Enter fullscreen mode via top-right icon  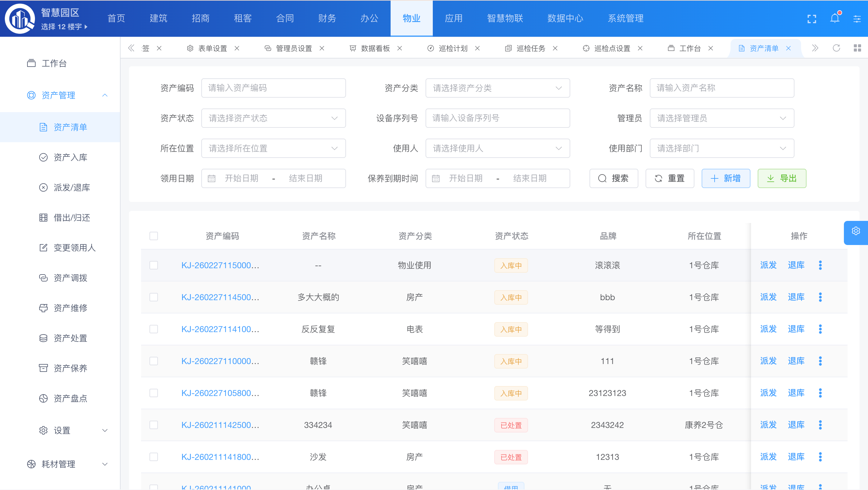pyautogui.click(x=811, y=19)
